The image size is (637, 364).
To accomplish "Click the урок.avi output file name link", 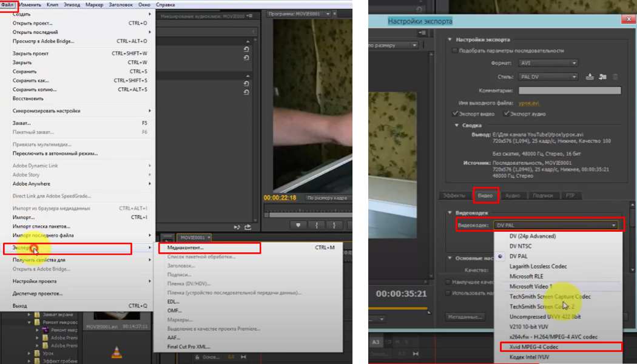I will pos(529,103).
